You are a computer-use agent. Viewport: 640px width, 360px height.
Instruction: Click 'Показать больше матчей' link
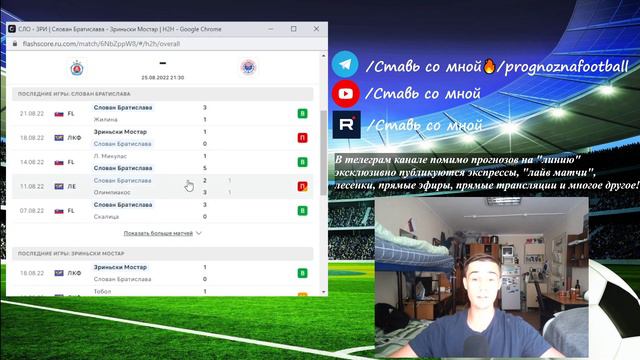coord(158,233)
